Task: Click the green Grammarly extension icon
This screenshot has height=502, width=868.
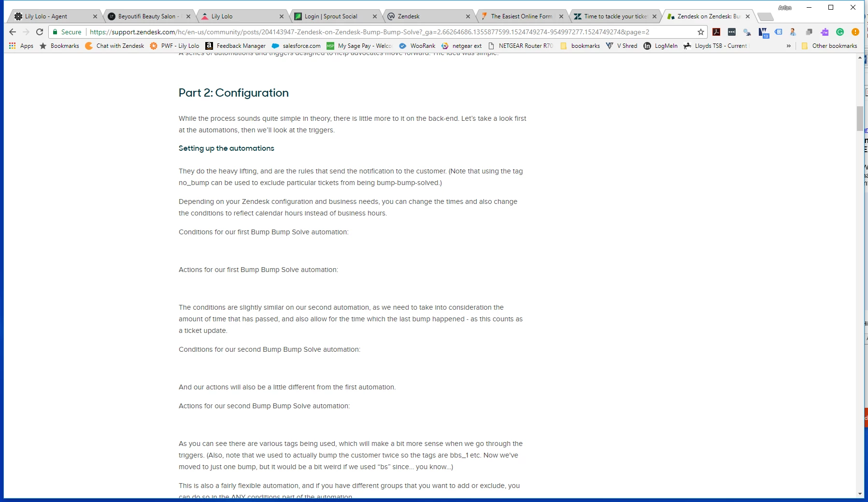Action: coord(840,32)
